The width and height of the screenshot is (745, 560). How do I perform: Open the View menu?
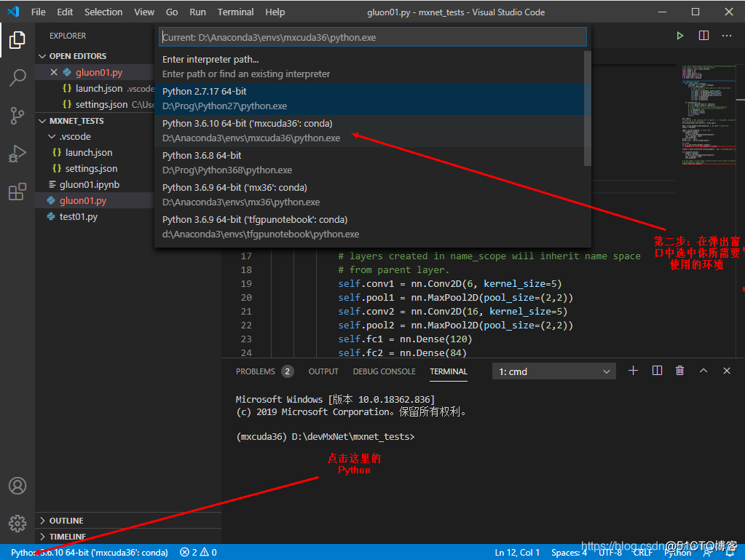[144, 12]
